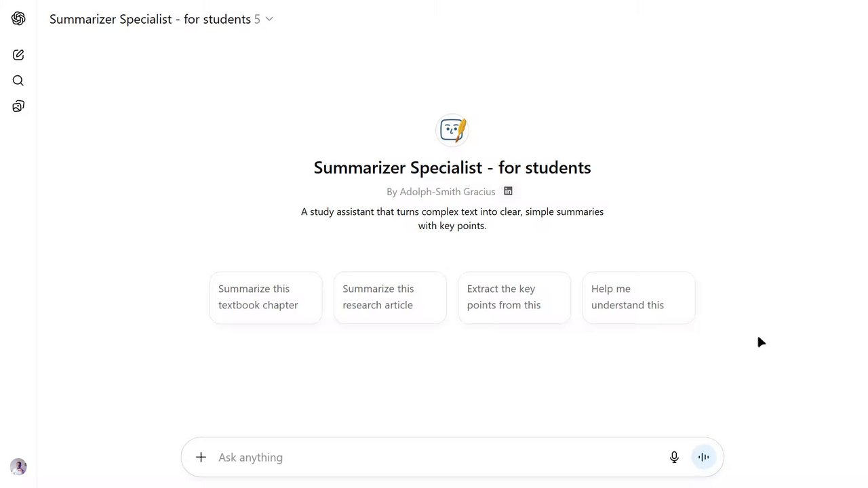Select the "Help me understand this" card
This screenshot has height=488, width=868.
(638, 298)
